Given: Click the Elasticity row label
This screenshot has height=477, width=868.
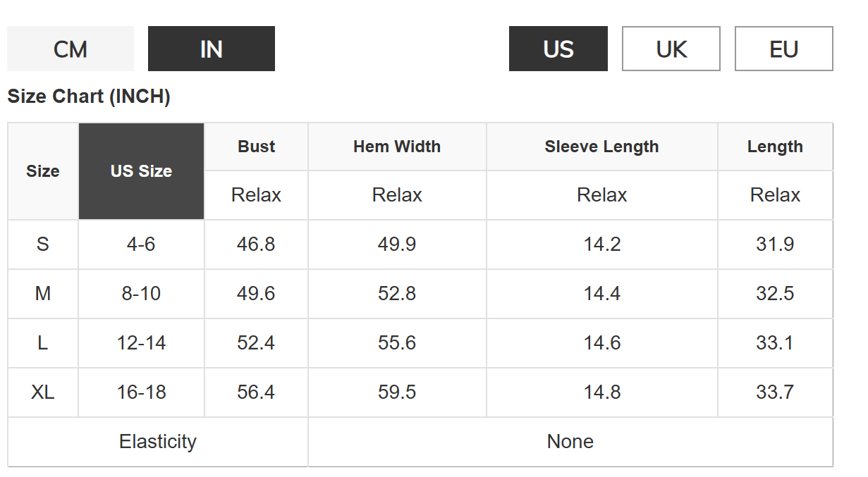Looking at the screenshot, I should pos(158,442).
